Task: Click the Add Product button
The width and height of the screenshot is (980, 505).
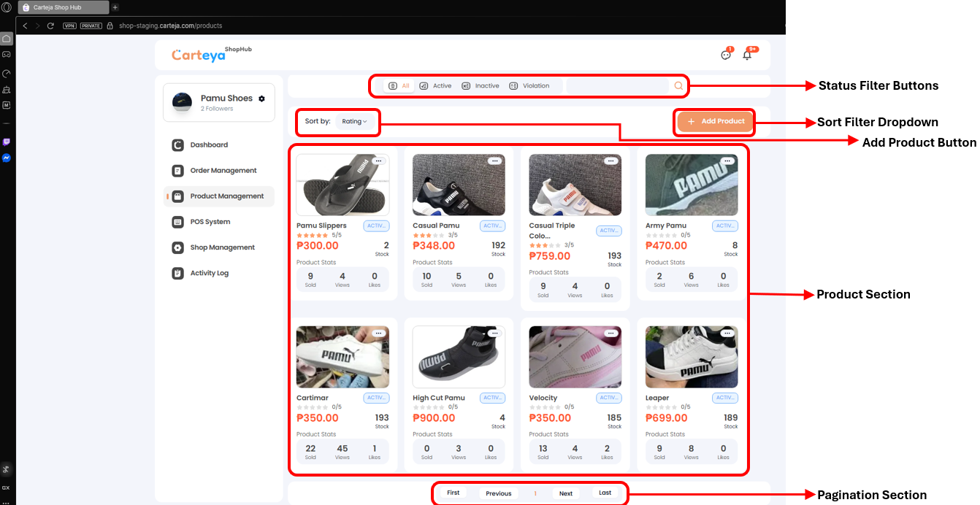Action: [x=714, y=121]
